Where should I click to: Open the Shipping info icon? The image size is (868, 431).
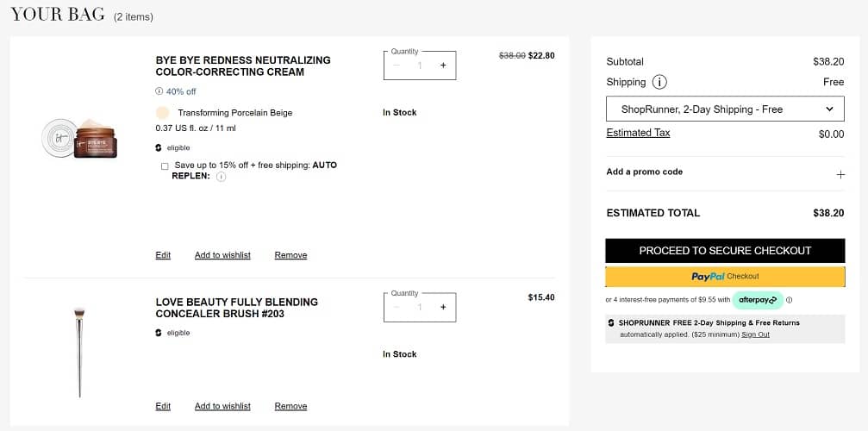659,83
